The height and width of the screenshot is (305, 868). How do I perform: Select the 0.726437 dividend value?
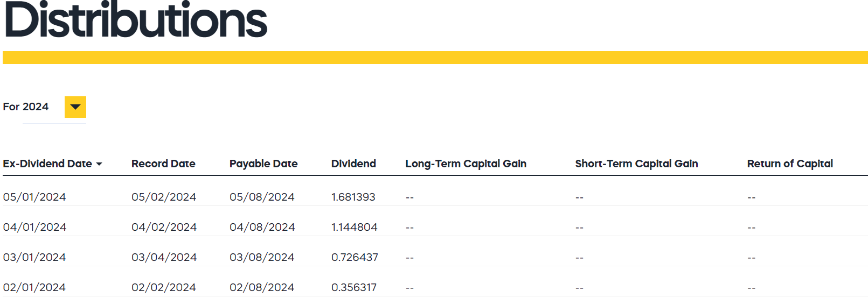355,258
